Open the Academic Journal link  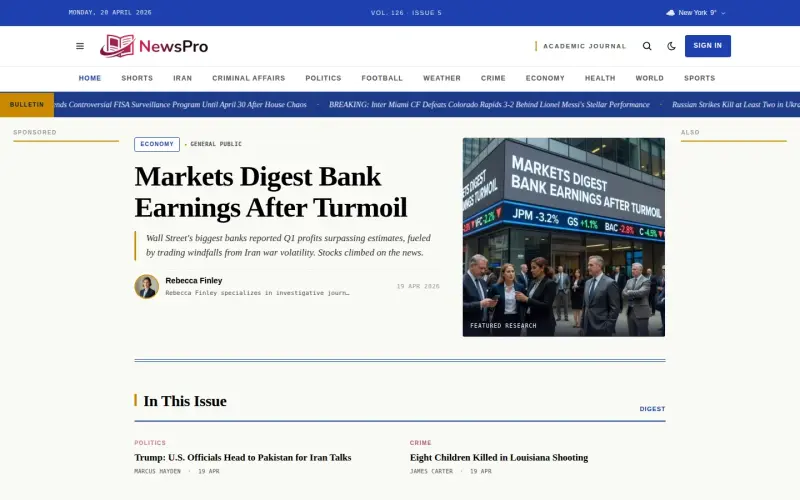point(583,46)
